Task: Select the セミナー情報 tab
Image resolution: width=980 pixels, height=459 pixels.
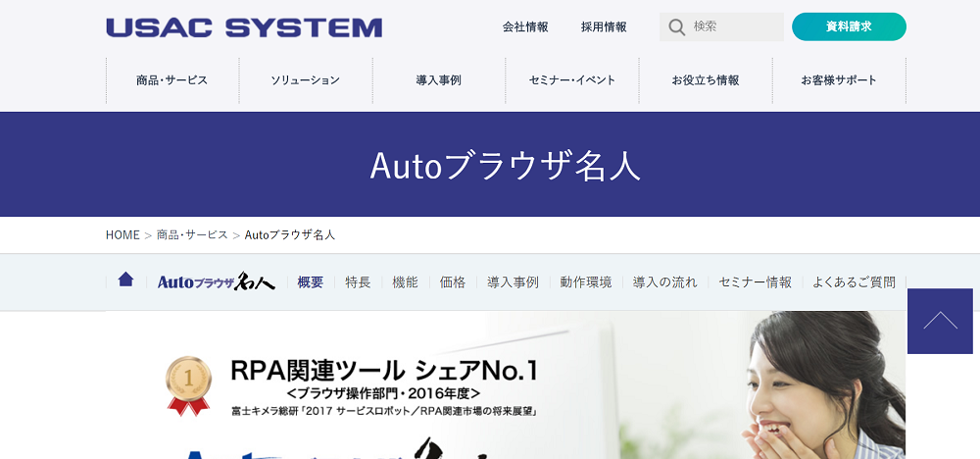Action: 755,282
